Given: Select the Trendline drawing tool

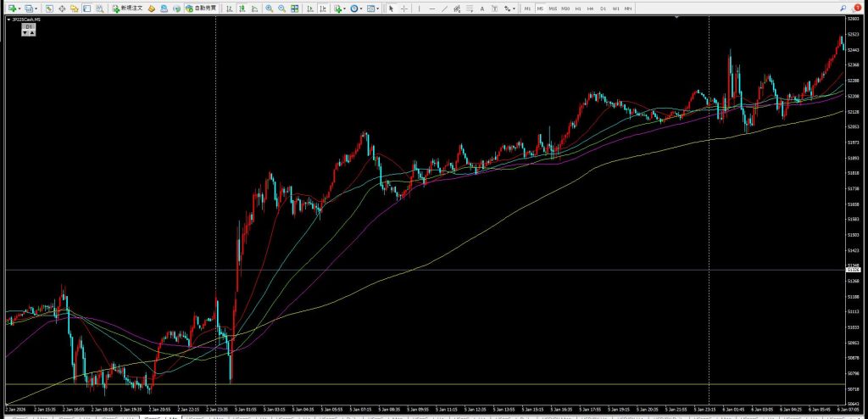Looking at the screenshot, I should [445, 8].
